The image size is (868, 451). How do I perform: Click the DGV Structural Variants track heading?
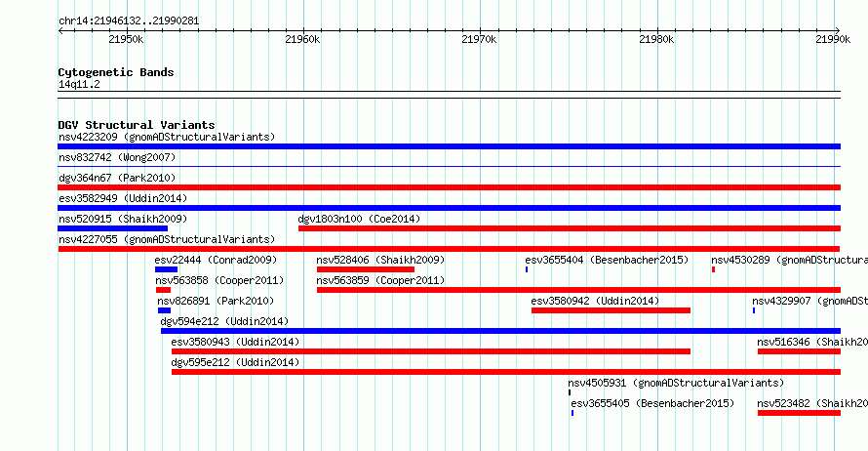(x=137, y=125)
